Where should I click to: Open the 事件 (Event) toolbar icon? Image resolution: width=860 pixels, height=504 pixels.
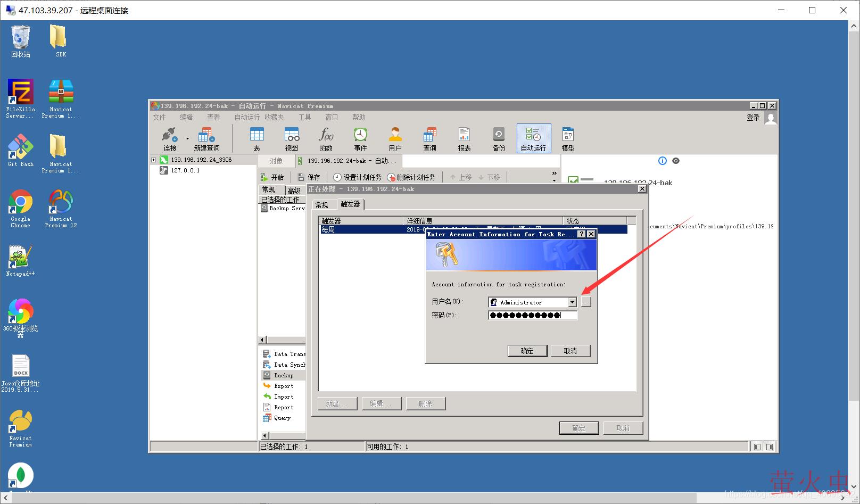[x=360, y=138]
